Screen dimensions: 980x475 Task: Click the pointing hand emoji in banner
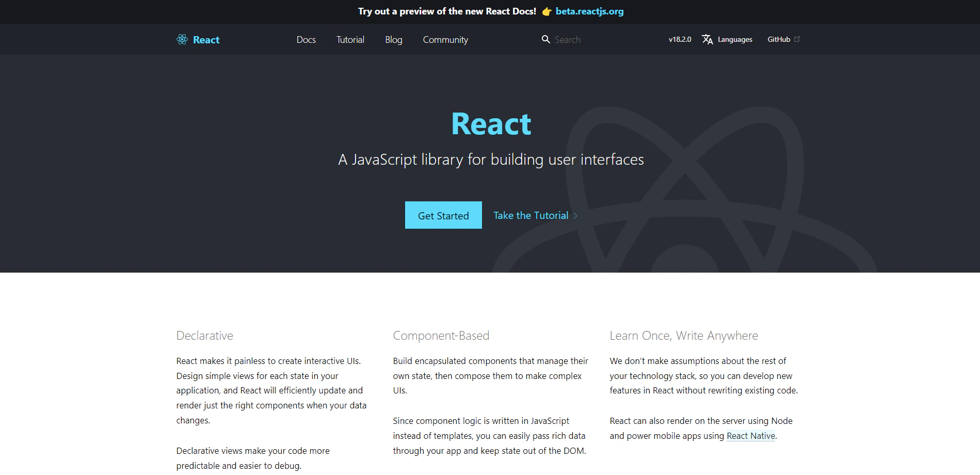(547, 11)
